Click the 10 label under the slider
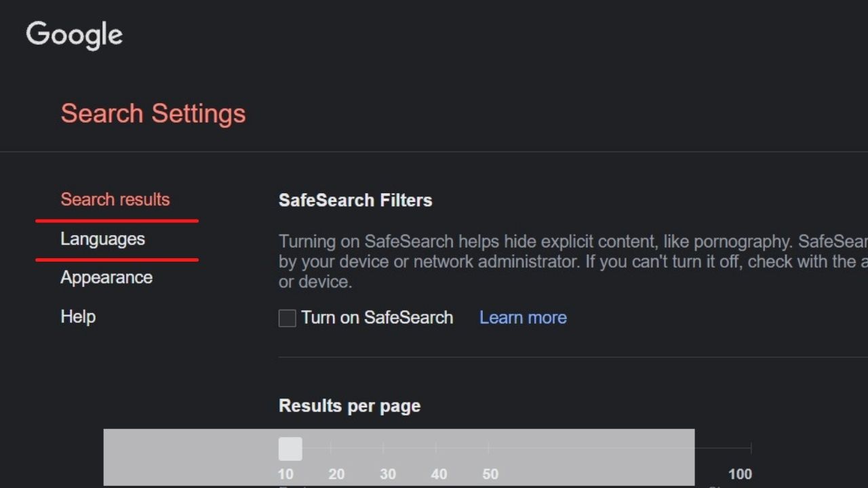 [x=285, y=474]
